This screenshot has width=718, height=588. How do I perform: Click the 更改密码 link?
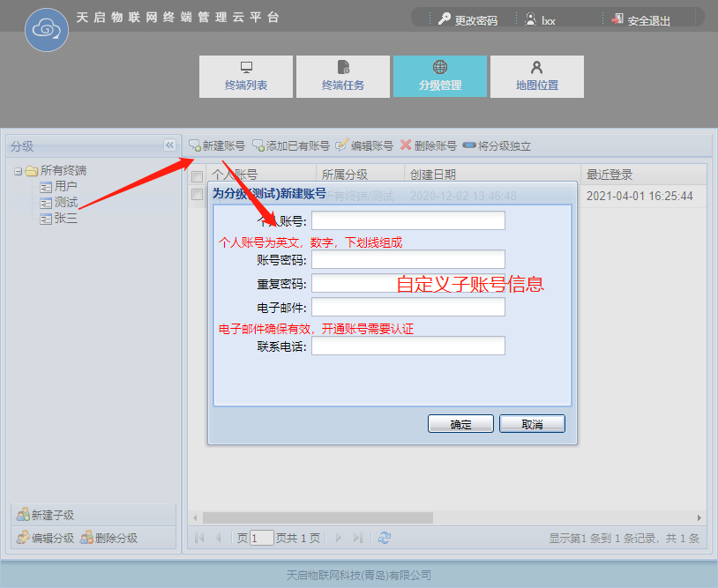tap(476, 20)
